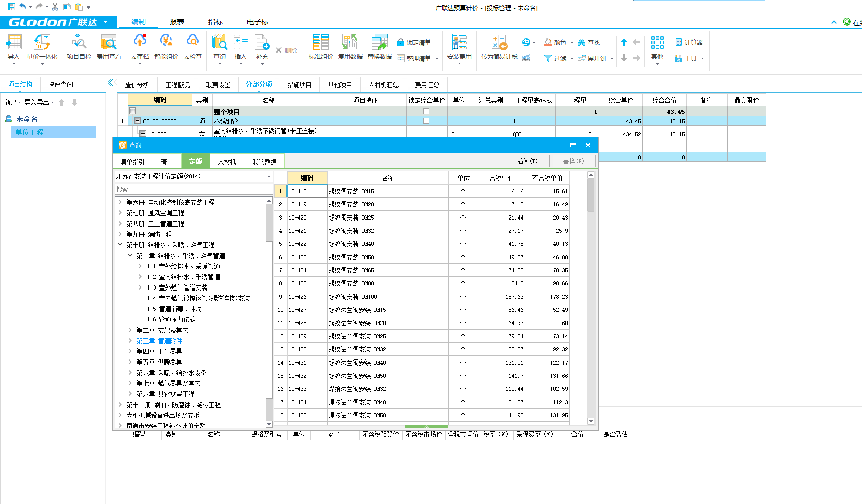862x504 pixels.
Task: Select row 10-418 螺纹阀安装 DN15
Action: tap(422, 191)
